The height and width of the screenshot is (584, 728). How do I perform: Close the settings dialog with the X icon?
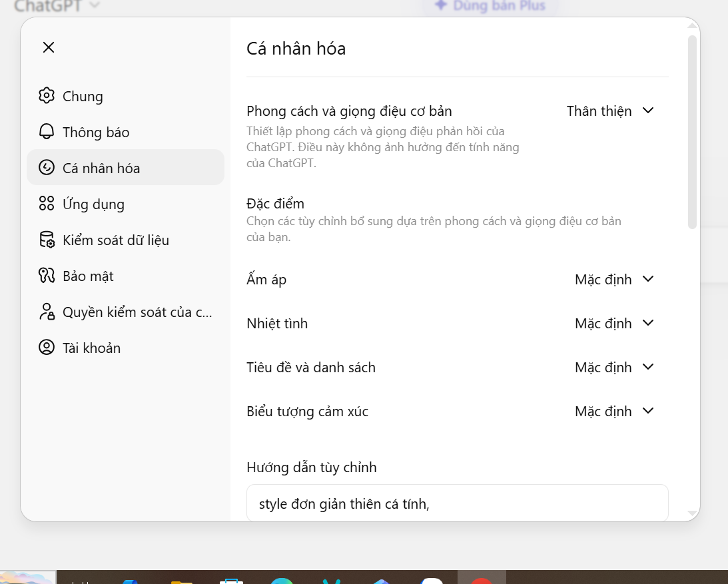pyautogui.click(x=49, y=47)
